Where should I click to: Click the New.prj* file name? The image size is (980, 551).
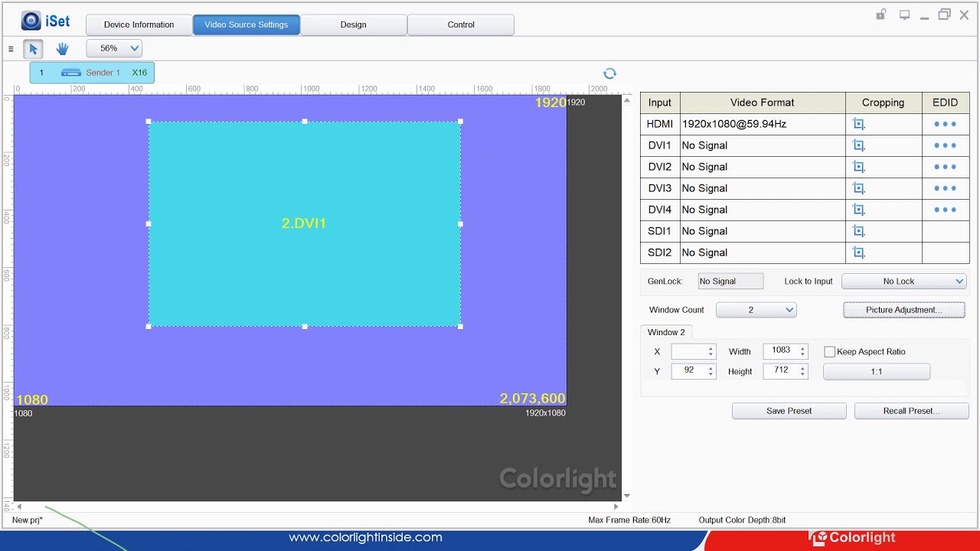tap(28, 520)
